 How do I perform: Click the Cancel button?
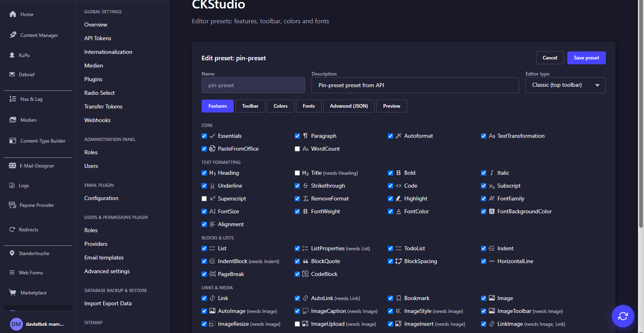point(550,58)
